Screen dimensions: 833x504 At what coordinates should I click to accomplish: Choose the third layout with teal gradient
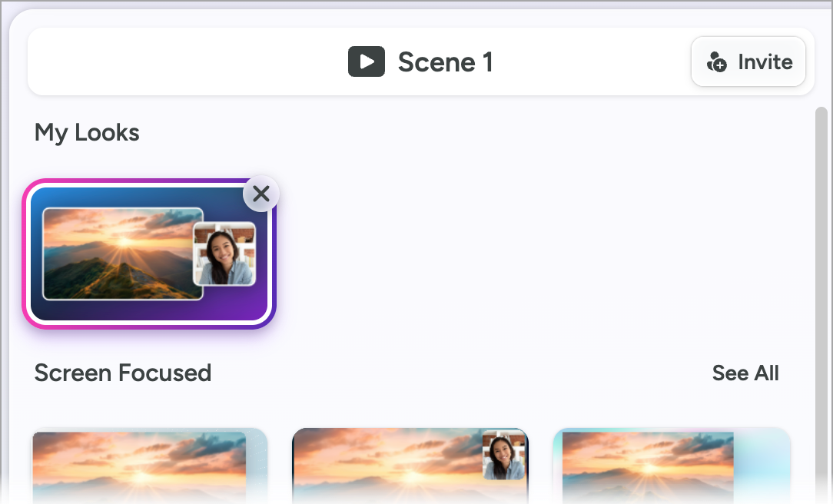click(x=672, y=466)
